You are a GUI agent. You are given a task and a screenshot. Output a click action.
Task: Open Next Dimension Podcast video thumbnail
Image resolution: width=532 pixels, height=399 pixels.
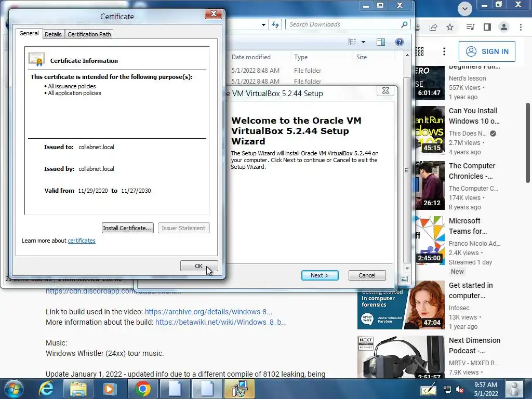pyautogui.click(x=401, y=357)
